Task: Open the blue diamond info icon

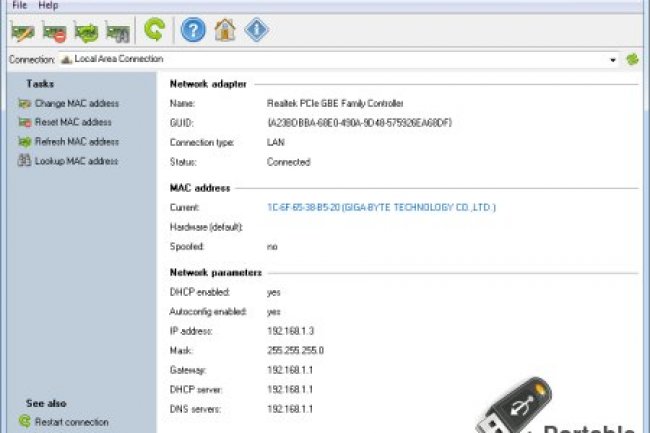Action: pyautogui.click(x=257, y=31)
